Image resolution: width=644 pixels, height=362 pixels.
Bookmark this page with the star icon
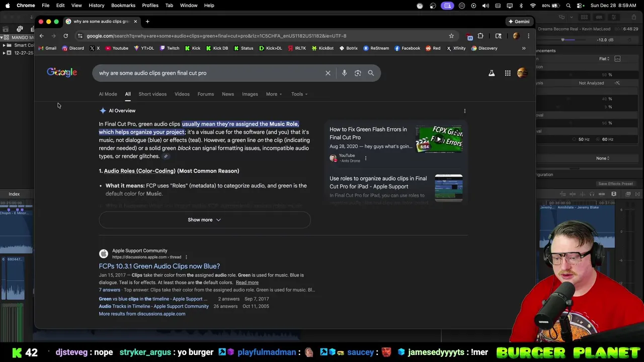point(451,36)
